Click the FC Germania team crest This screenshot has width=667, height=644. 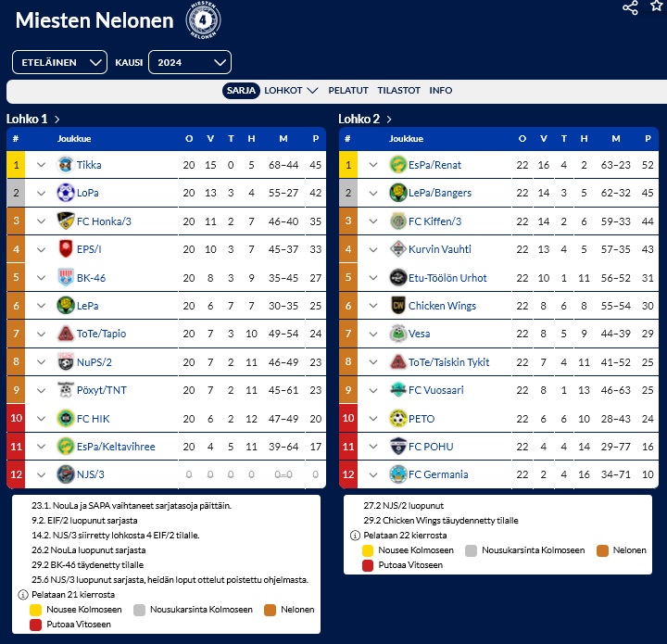(x=397, y=474)
